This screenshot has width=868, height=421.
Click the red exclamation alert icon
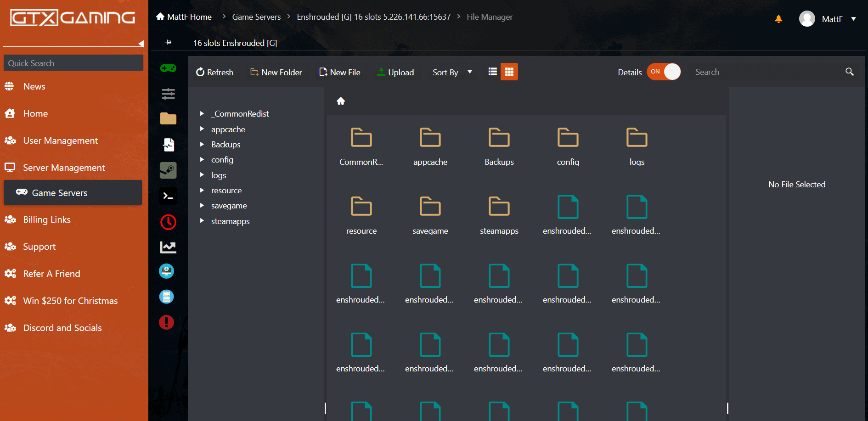tap(166, 322)
